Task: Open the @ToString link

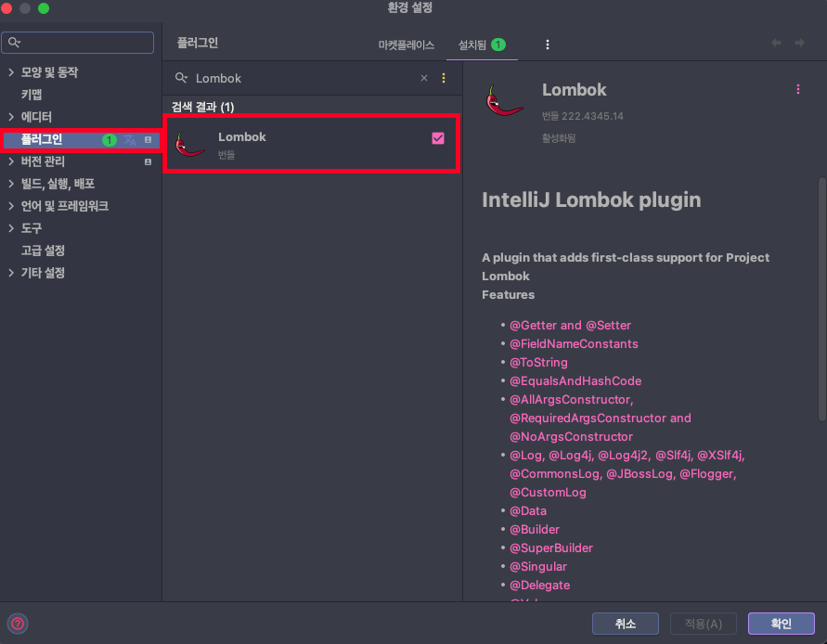Action: pyautogui.click(x=538, y=362)
